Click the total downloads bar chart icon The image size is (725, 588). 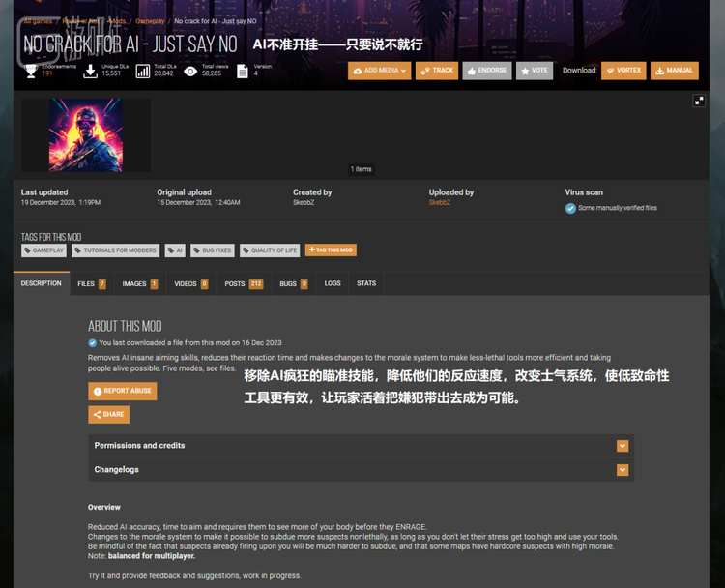coord(143,72)
